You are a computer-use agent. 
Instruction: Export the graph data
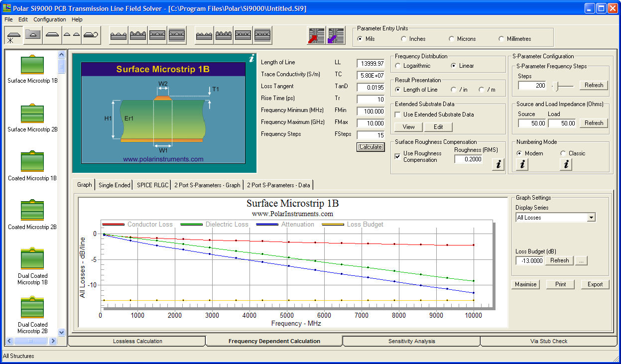coord(595,284)
